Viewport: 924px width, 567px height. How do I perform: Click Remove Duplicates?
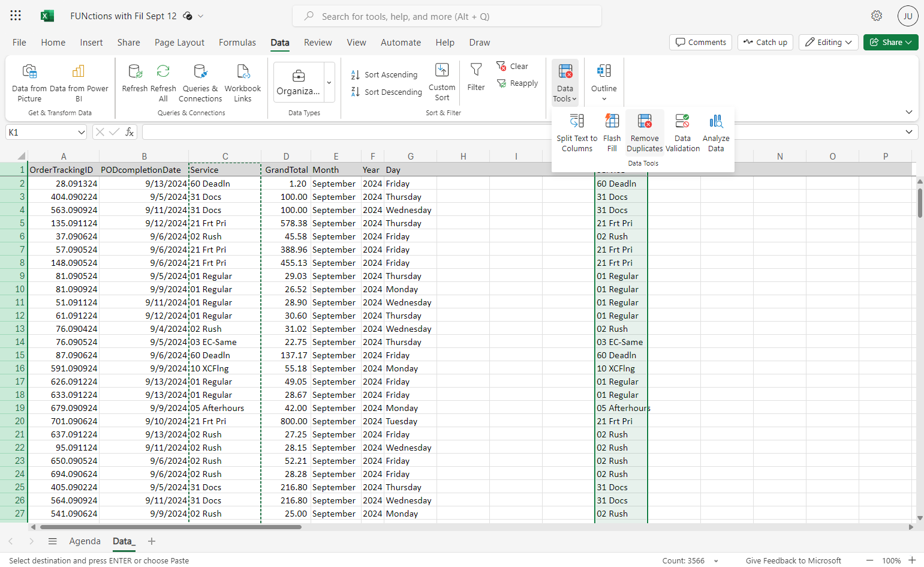coord(645,133)
